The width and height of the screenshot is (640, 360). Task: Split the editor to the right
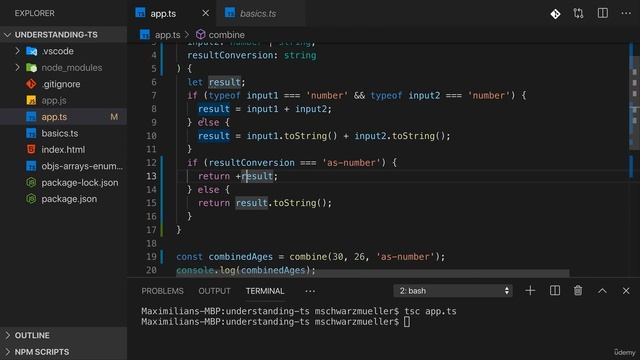coord(602,13)
